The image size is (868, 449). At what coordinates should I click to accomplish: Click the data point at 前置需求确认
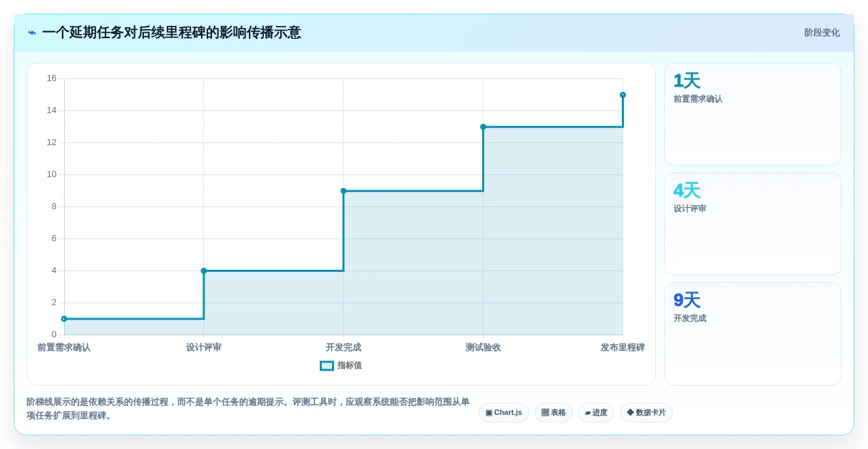click(x=64, y=319)
